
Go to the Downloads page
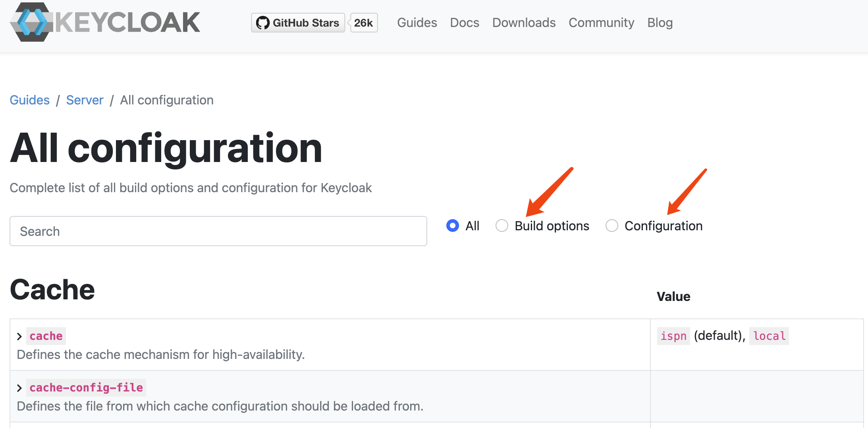524,23
